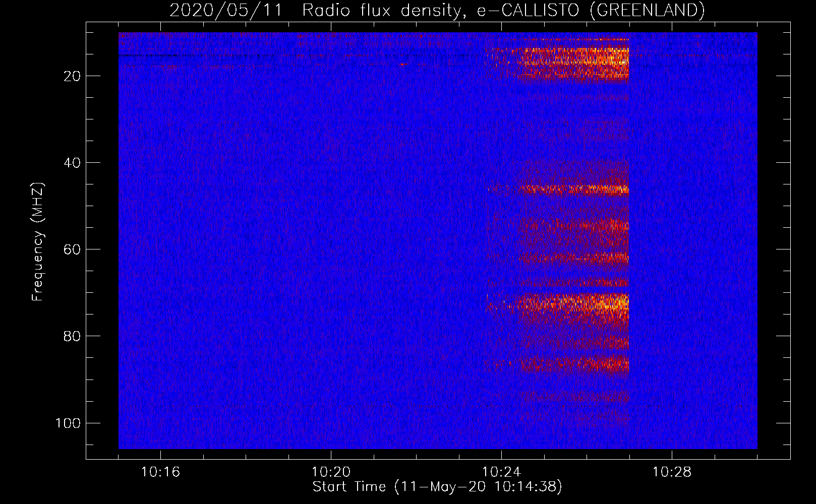
Task: Click the "10:20" time tick label
Action: (x=331, y=472)
